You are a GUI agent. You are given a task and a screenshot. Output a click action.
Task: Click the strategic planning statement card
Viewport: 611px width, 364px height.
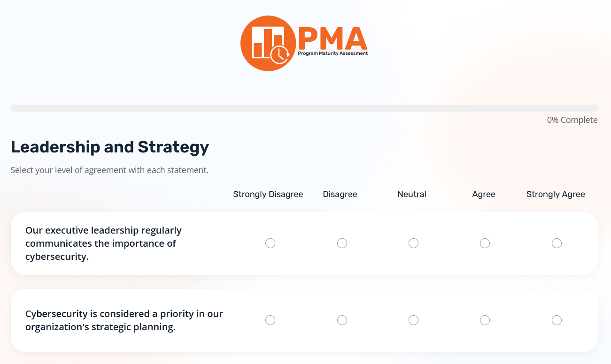pos(124,320)
